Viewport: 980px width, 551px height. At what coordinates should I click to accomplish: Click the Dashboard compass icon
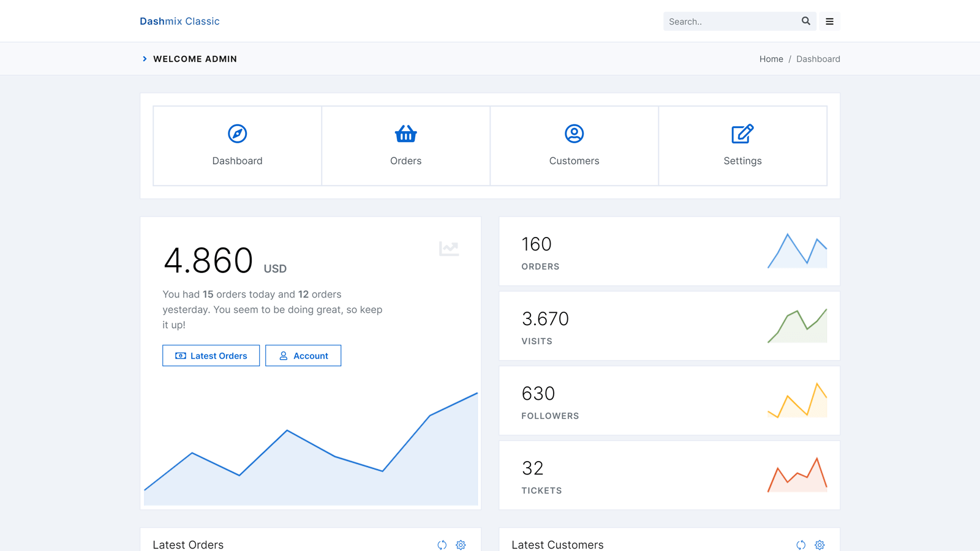(237, 133)
